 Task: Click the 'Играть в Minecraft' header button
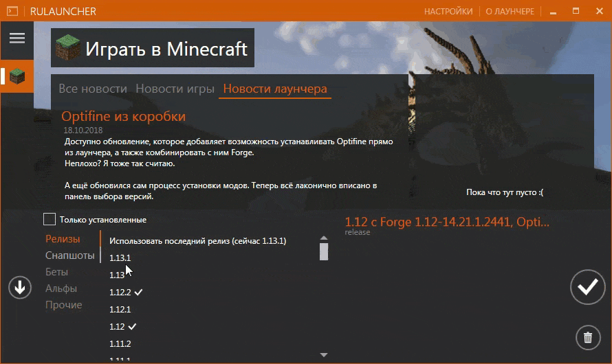tap(153, 47)
